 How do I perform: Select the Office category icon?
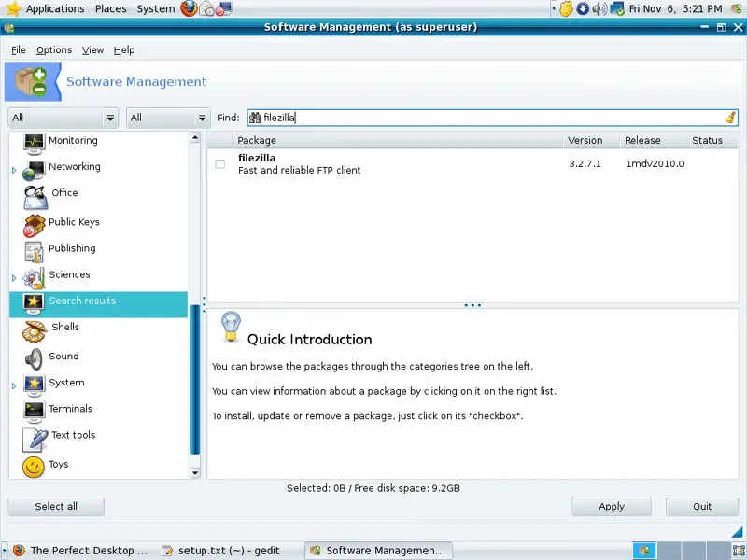pos(35,197)
